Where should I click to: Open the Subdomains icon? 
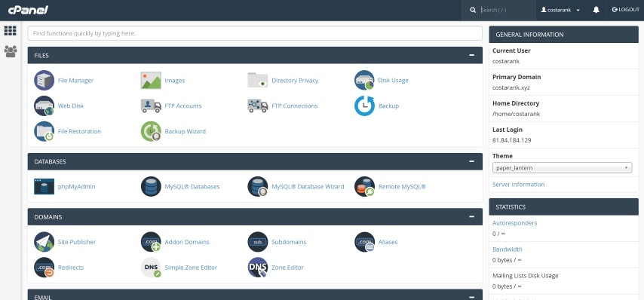257,242
